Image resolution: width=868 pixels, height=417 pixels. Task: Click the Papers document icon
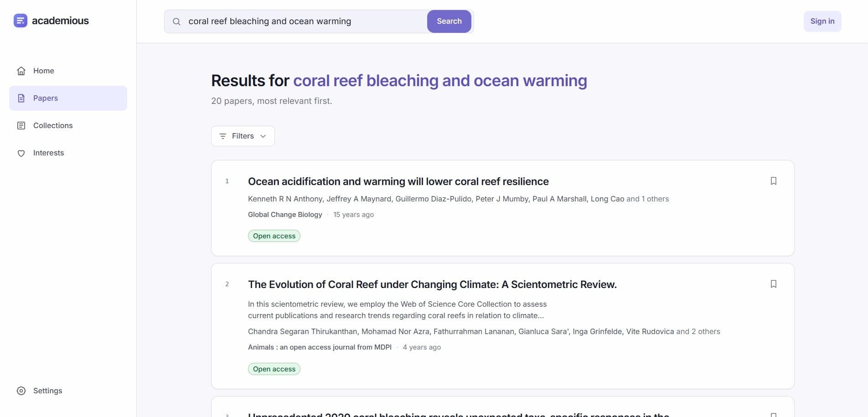(21, 98)
